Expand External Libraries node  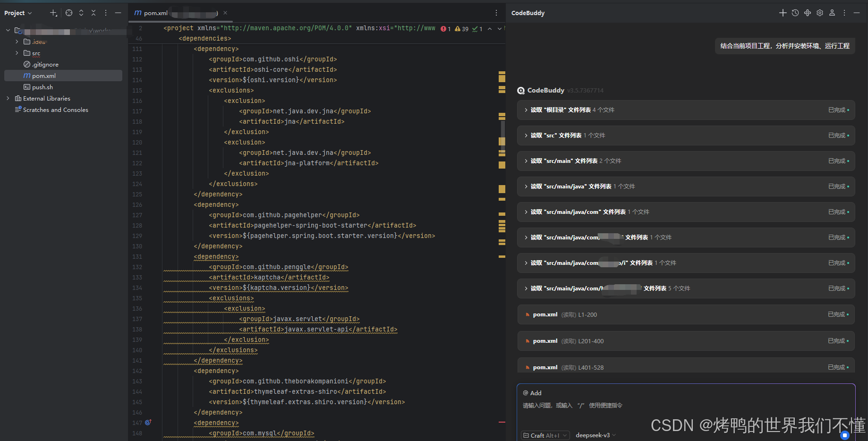(x=8, y=98)
